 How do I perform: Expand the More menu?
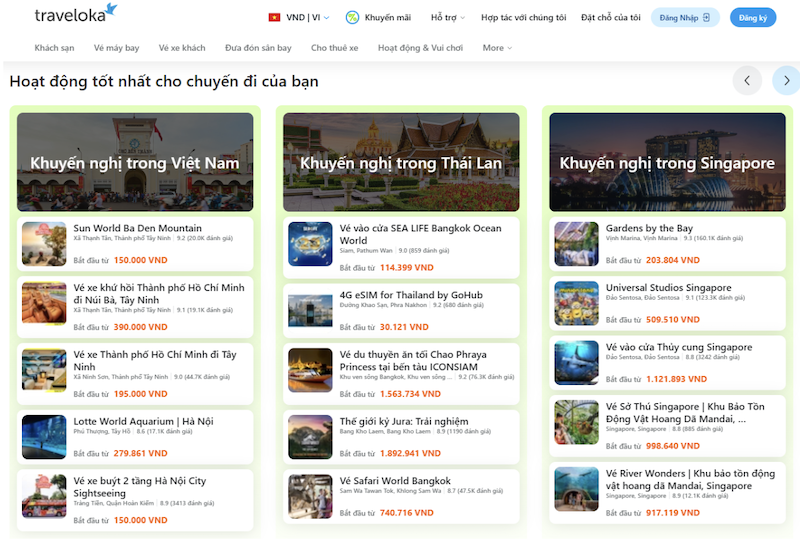coord(497,47)
